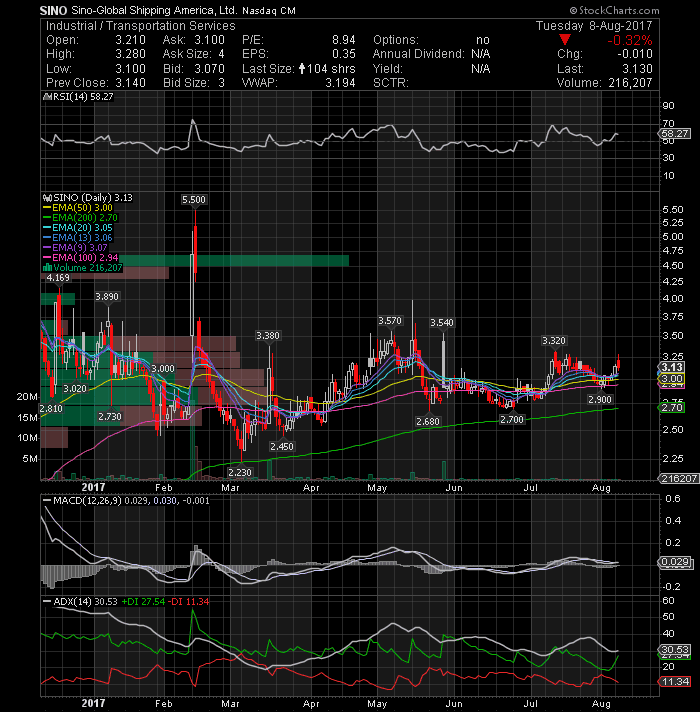
Task: Click the 3.020 price label
Action: (74, 388)
